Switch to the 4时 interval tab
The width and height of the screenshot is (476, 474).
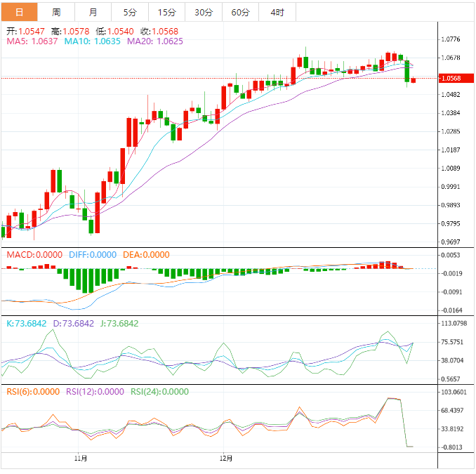pyautogui.click(x=277, y=13)
